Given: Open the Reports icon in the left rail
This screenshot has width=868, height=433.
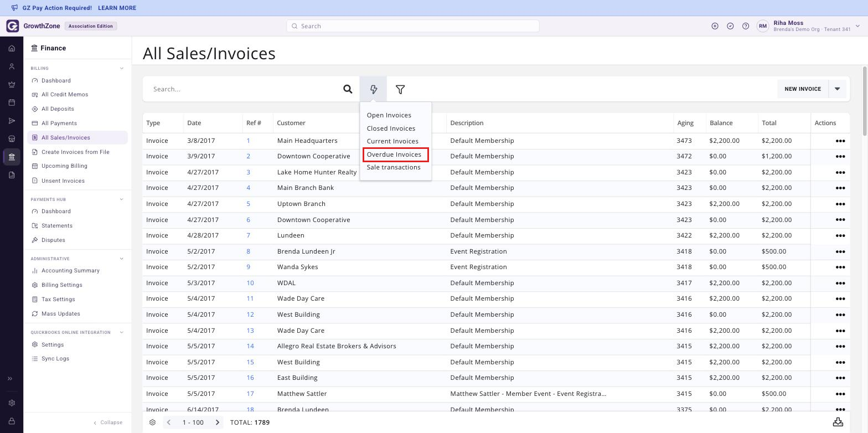Looking at the screenshot, I should pos(12,175).
